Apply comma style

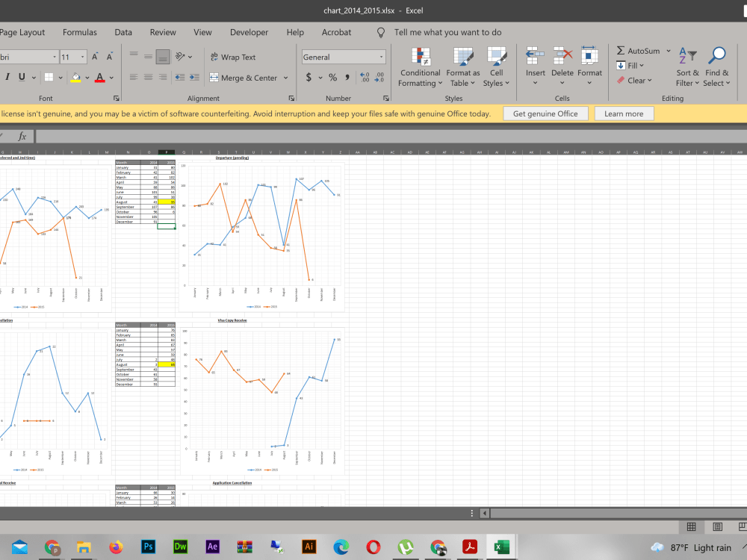[347, 77]
